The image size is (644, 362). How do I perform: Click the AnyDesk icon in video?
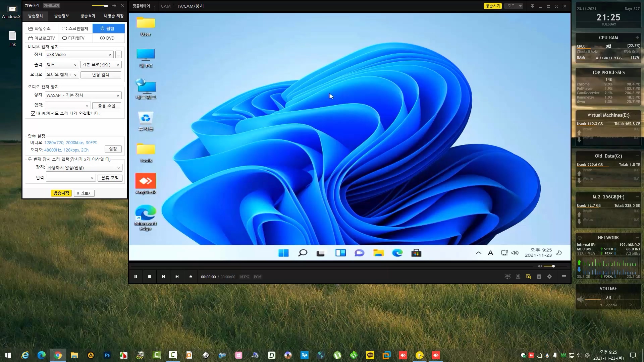click(x=146, y=184)
